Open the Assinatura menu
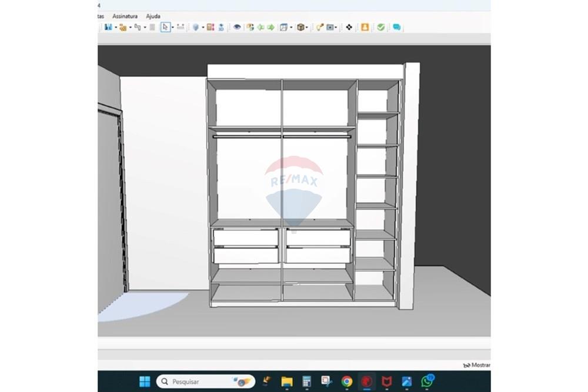588x392 pixels. (125, 16)
